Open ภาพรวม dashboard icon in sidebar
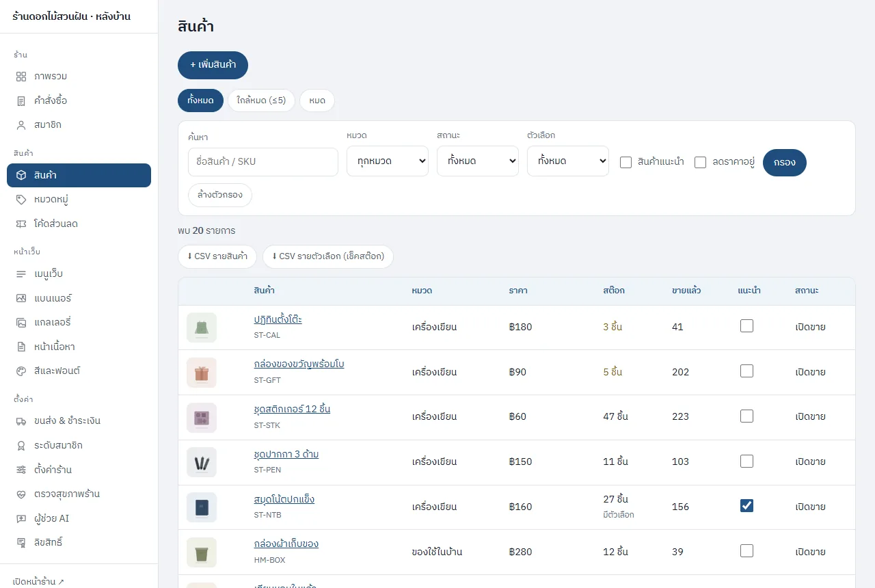 pyautogui.click(x=21, y=76)
